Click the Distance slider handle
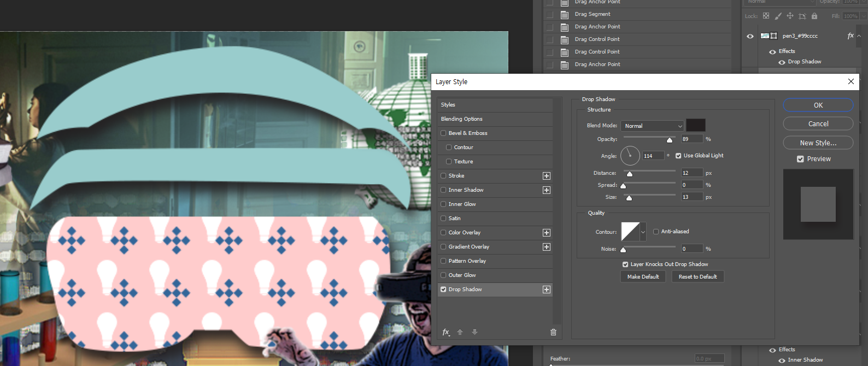Image resolution: width=868 pixels, height=366 pixels. click(x=629, y=174)
